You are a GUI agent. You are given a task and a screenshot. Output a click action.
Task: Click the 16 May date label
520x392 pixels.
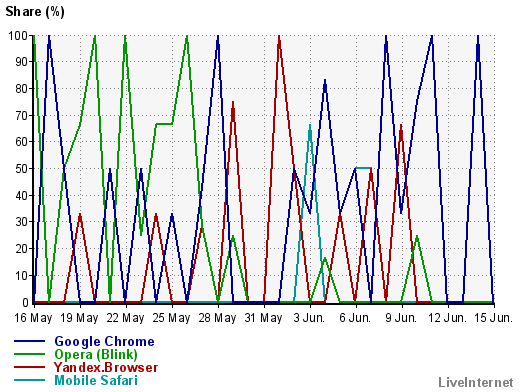click(x=33, y=318)
